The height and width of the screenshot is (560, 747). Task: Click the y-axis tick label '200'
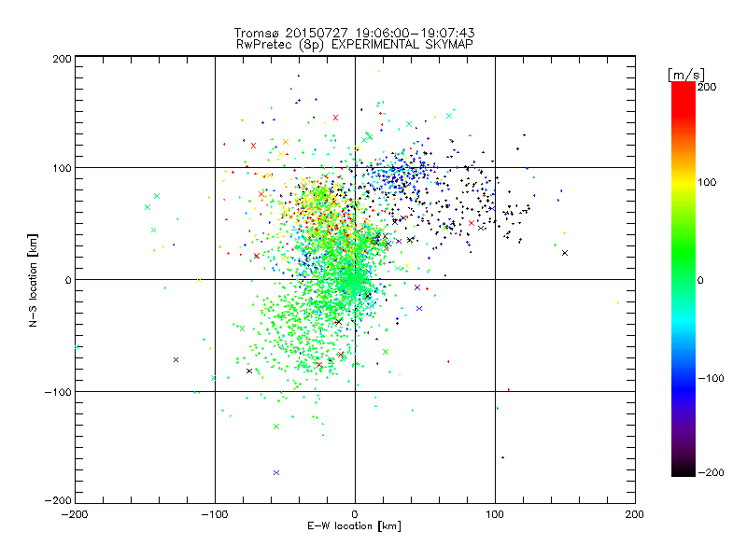coord(62,59)
